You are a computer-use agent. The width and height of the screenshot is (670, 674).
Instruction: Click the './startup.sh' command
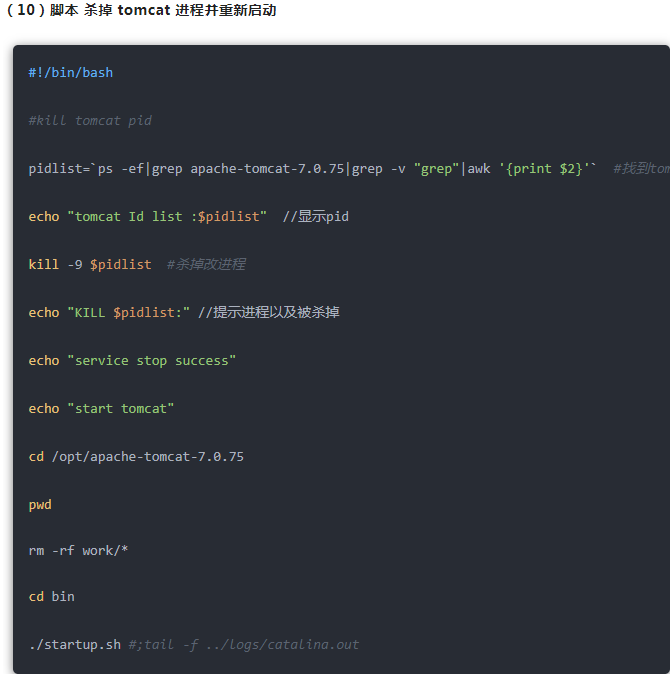coord(75,644)
